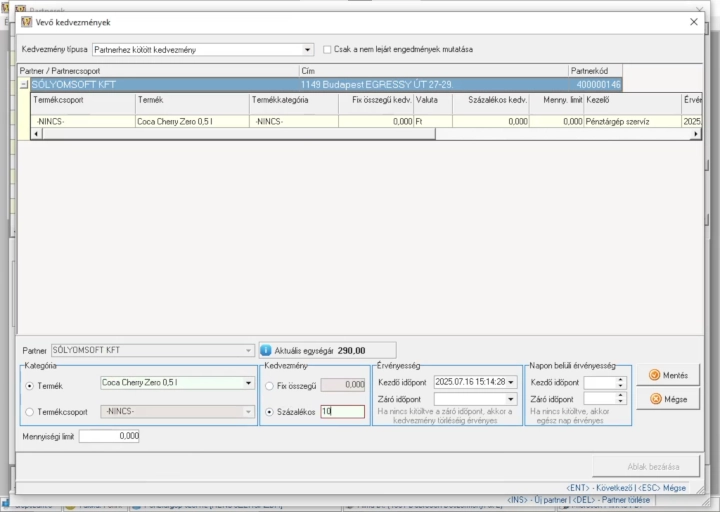The width and height of the screenshot is (720, 512).
Task: Increase the daily Kezdő időpont spinner
Action: 620,379
